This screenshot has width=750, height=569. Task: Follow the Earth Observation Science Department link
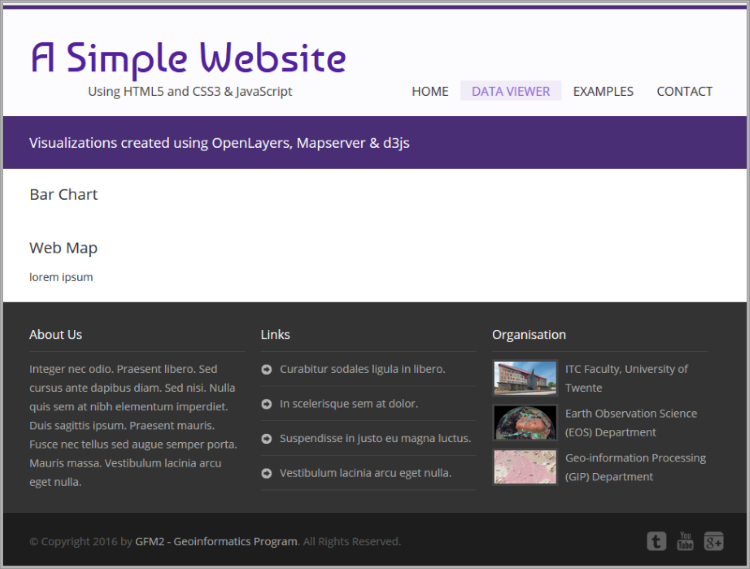point(631,423)
